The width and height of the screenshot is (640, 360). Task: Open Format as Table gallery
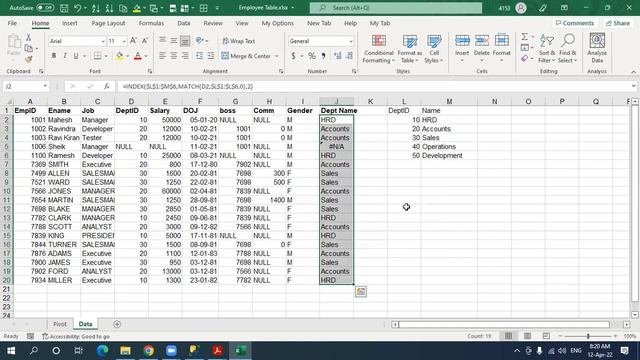[410, 49]
